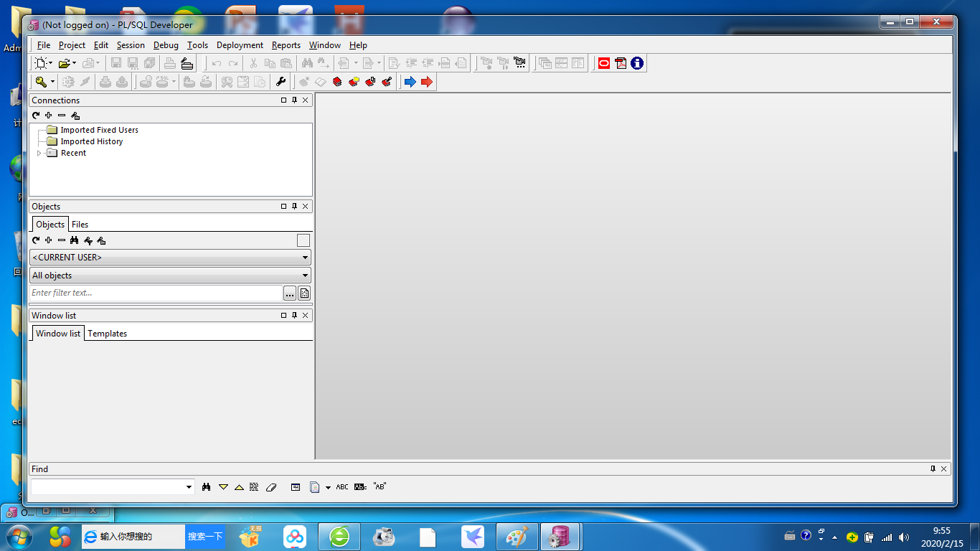Click into the Enter filter text field
Image resolution: width=980 pixels, height=551 pixels.
(x=156, y=293)
